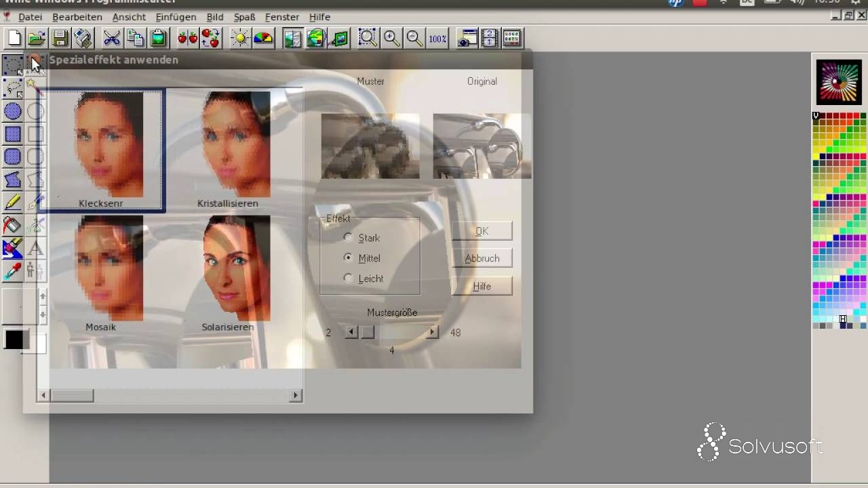
Task: Click effect list scrollbar left arrow
Action: pos(44,395)
